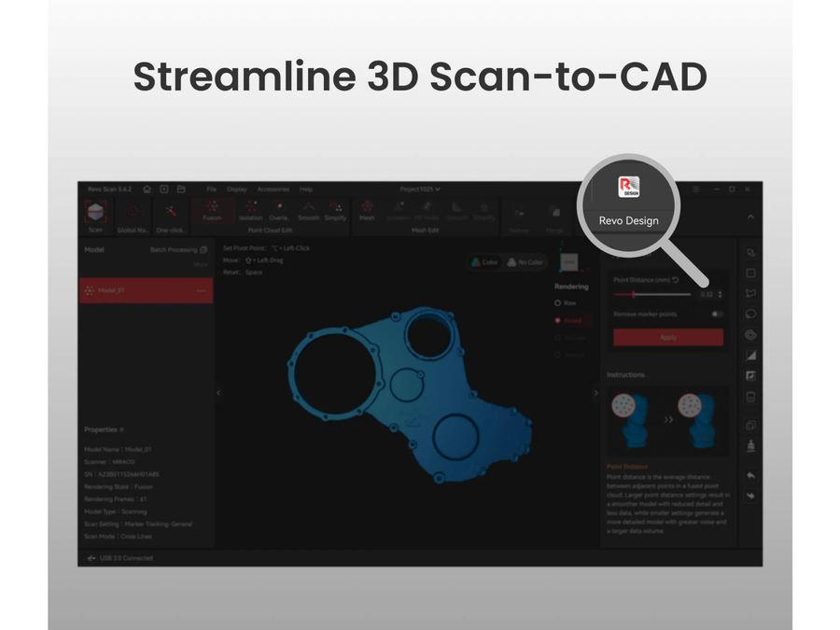840x630 pixels.
Task: Open the Help menu
Action: (x=306, y=189)
